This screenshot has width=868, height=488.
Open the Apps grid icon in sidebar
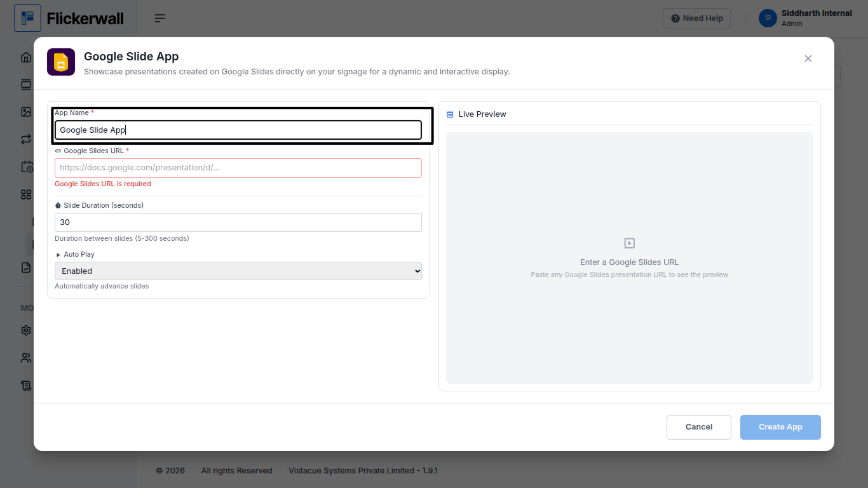point(26,194)
